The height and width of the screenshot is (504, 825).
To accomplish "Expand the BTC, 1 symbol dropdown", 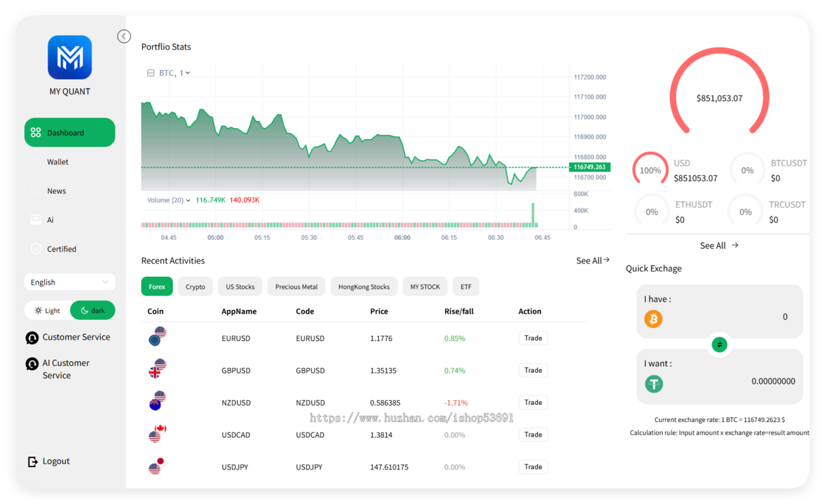I will pyautogui.click(x=175, y=73).
